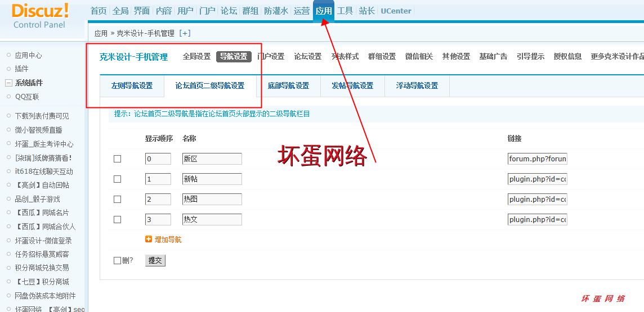This screenshot has width=644, height=312.
Task: Open 【亮剑】自动回帖 plugin
Action: [42, 186]
